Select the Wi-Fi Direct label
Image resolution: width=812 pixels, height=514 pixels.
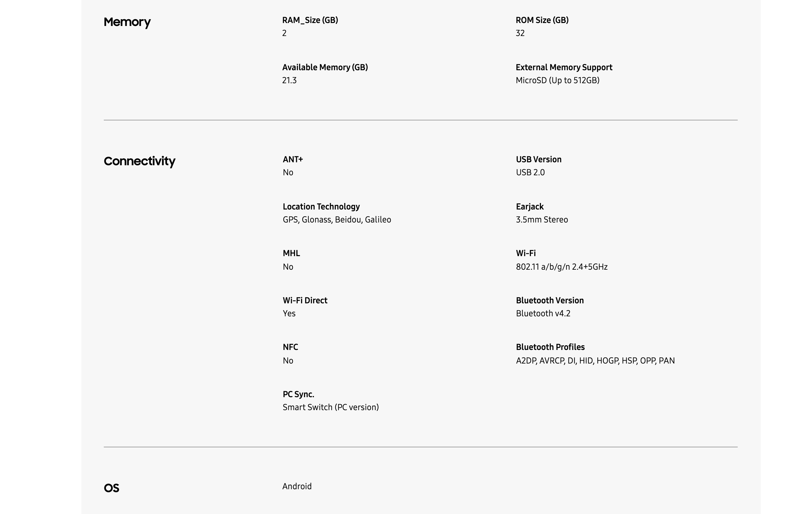305,300
